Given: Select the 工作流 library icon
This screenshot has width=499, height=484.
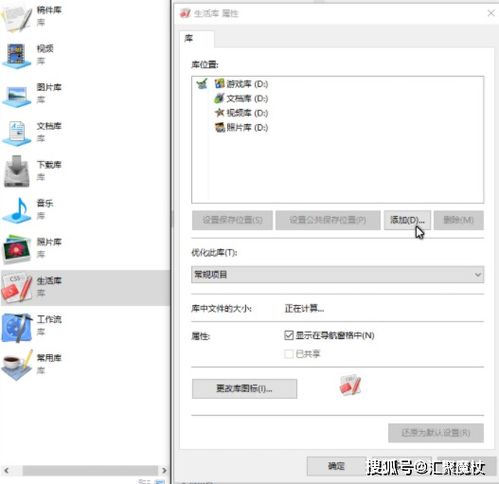Looking at the screenshot, I should 17,327.
